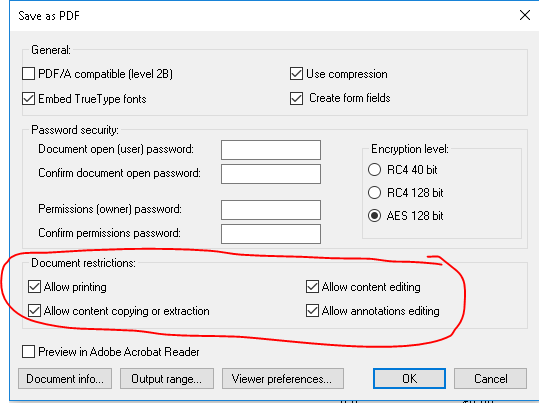This screenshot has width=539, height=403.
Task: Toggle the Use compression checkbox
Action: coord(296,74)
